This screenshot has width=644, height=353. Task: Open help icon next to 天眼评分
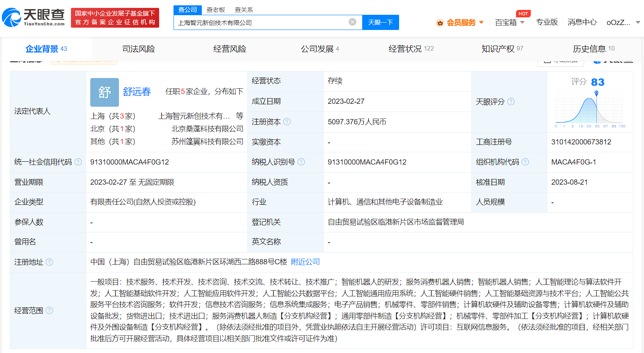tap(511, 101)
